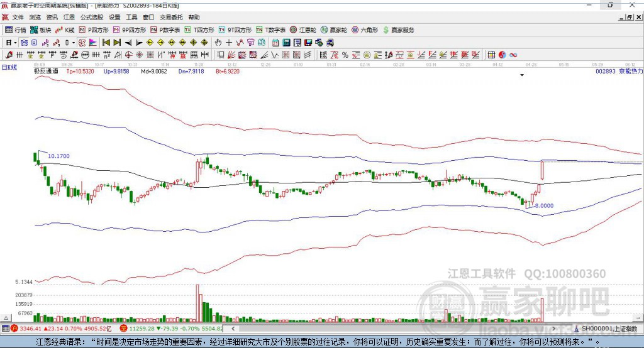
Task: Click the black left arrow icon
Action: (128, 43)
